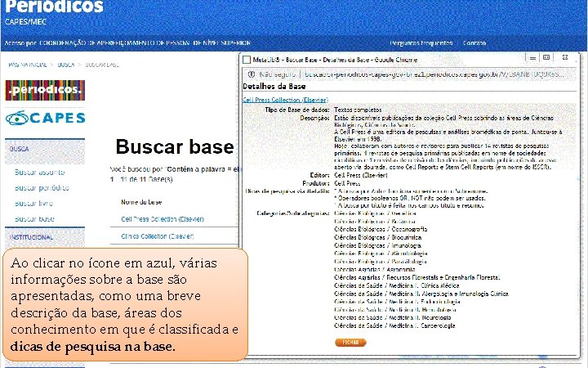Open Cell Press Collection (Elsevier) in results list
The width and height of the screenshot is (588, 368).
[163, 219]
